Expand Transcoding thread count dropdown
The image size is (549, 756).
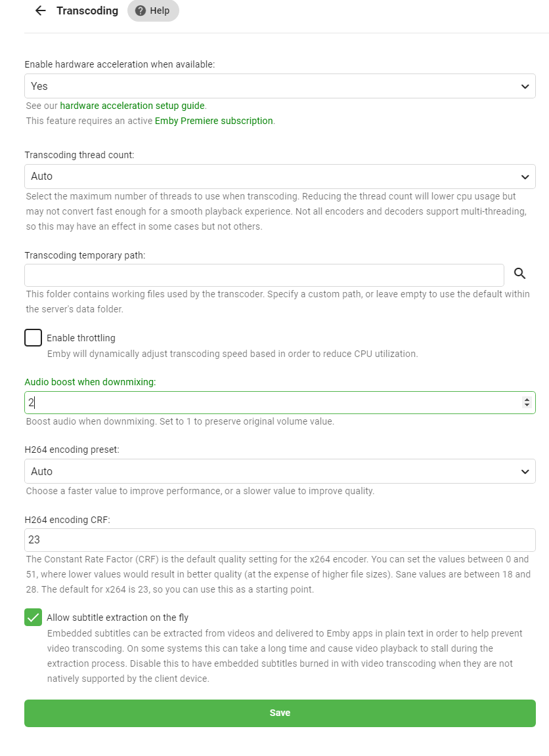(x=280, y=177)
